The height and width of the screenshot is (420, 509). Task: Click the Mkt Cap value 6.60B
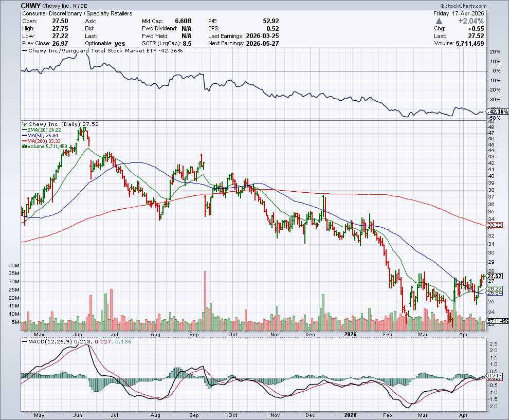click(184, 21)
